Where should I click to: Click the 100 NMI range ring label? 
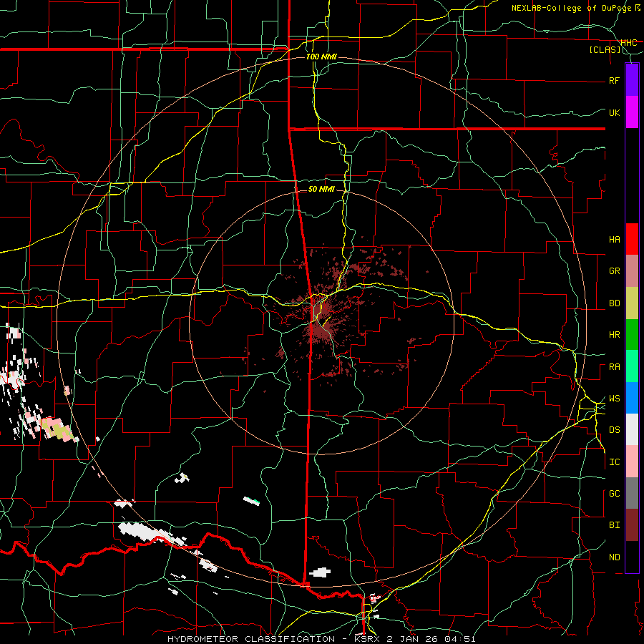[x=321, y=57]
